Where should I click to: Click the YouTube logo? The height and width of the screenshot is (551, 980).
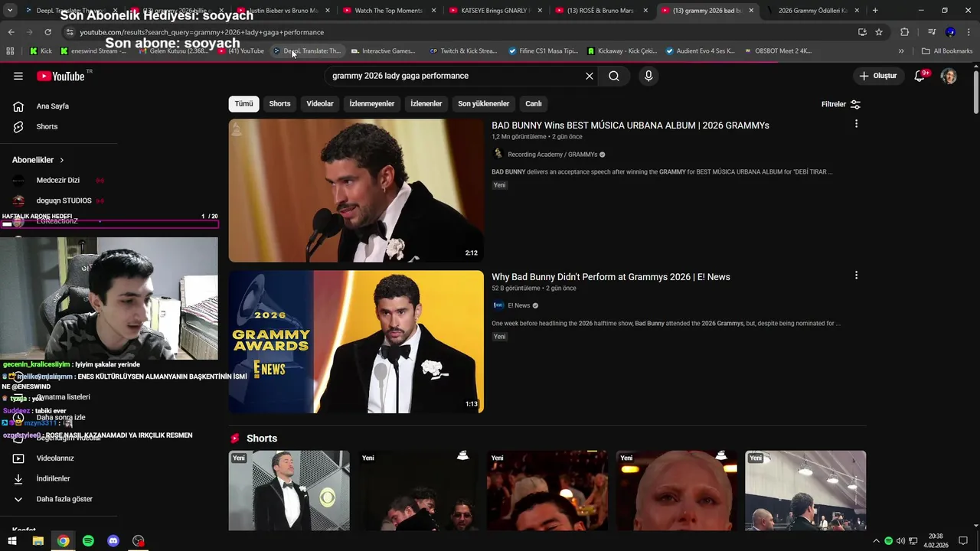[x=60, y=76]
